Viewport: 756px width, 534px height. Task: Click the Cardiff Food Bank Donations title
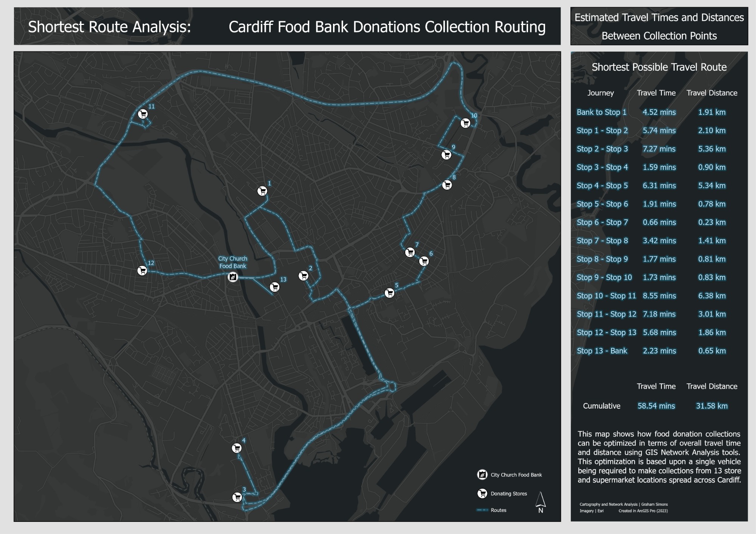[387, 27]
